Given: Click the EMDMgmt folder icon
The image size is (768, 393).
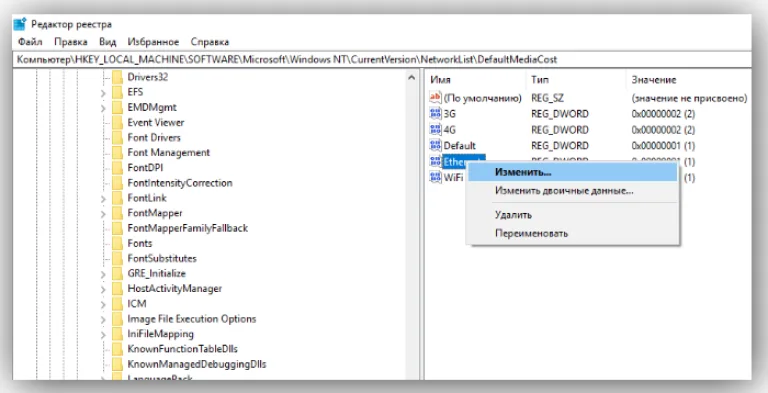Looking at the screenshot, I should 117,107.
